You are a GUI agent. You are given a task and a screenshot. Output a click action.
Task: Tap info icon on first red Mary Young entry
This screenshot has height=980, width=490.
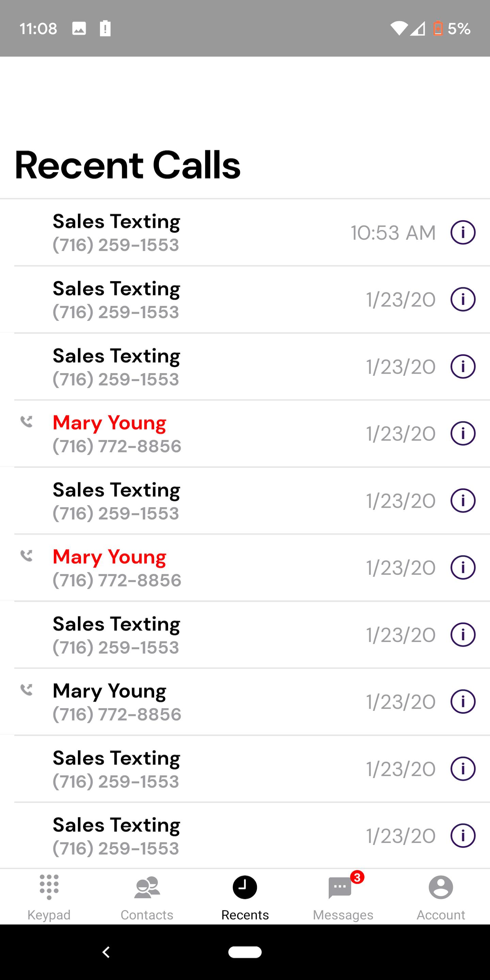463,433
